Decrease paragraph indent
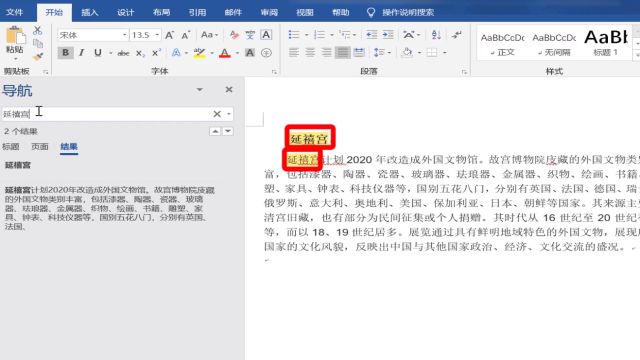Image resolution: width=640 pixels, height=360 pixels. 371,35
